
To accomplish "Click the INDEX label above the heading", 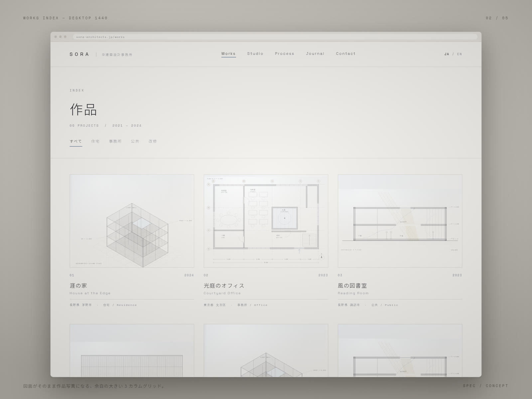I will (x=77, y=90).
